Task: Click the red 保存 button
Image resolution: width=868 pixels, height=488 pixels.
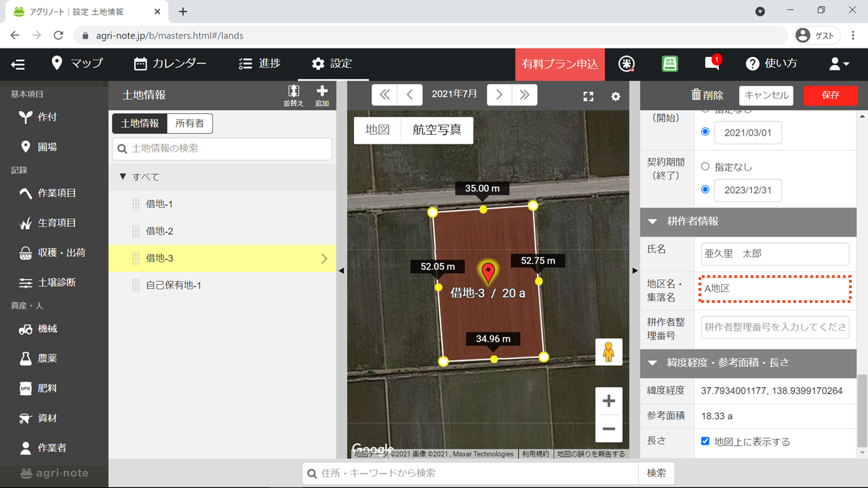Action: click(x=830, y=96)
